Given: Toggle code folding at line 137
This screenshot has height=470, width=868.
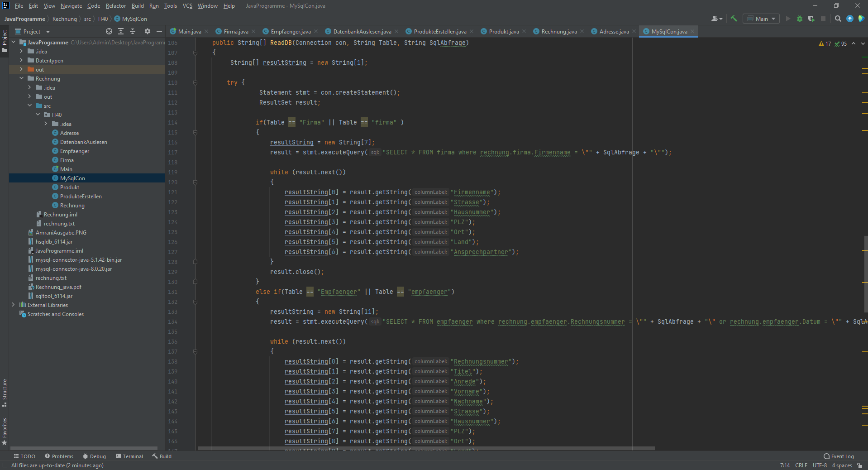Looking at the screenshot, I should point(195,351).
